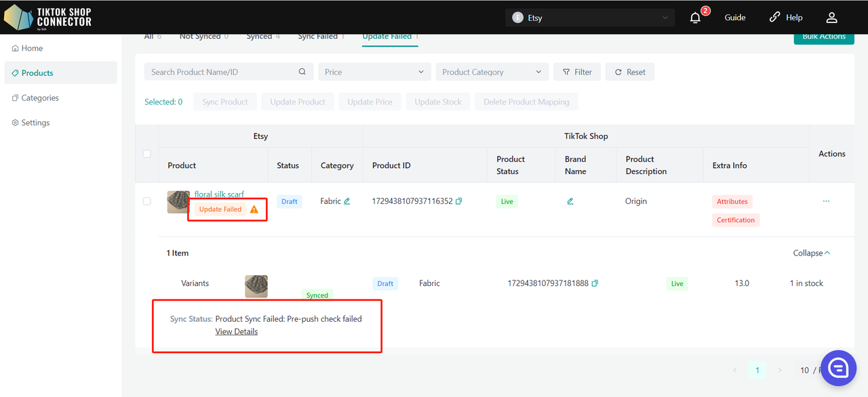Switch to the All products tab

click(153, 37)
